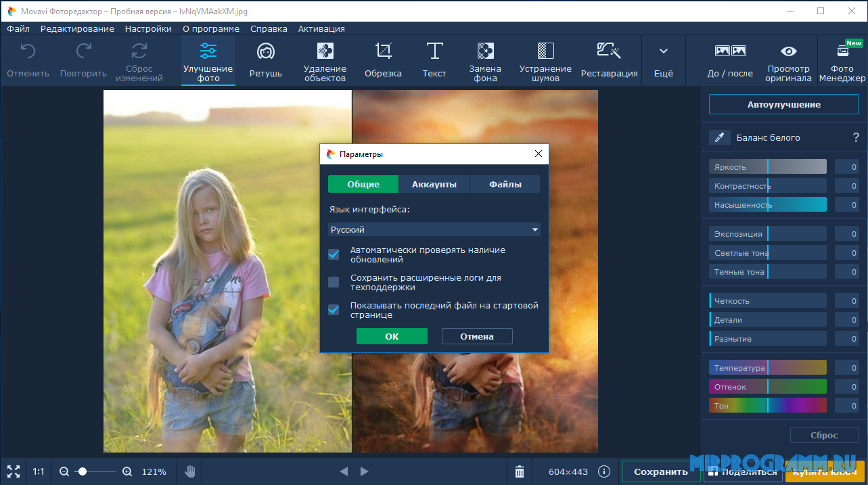The height and width of the screenshot is (485, 868).
Task: Select the Текст tool
Action: pos(434,61)
